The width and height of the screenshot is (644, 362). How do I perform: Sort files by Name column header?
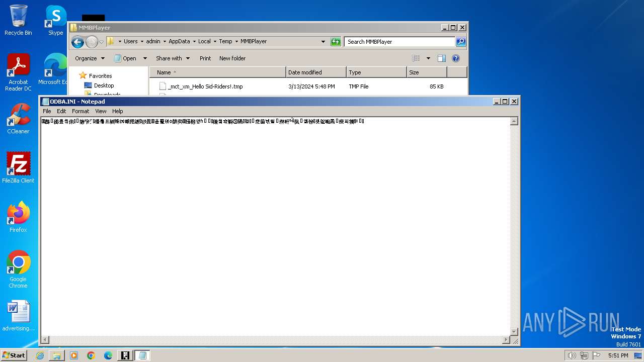point(217,72)
